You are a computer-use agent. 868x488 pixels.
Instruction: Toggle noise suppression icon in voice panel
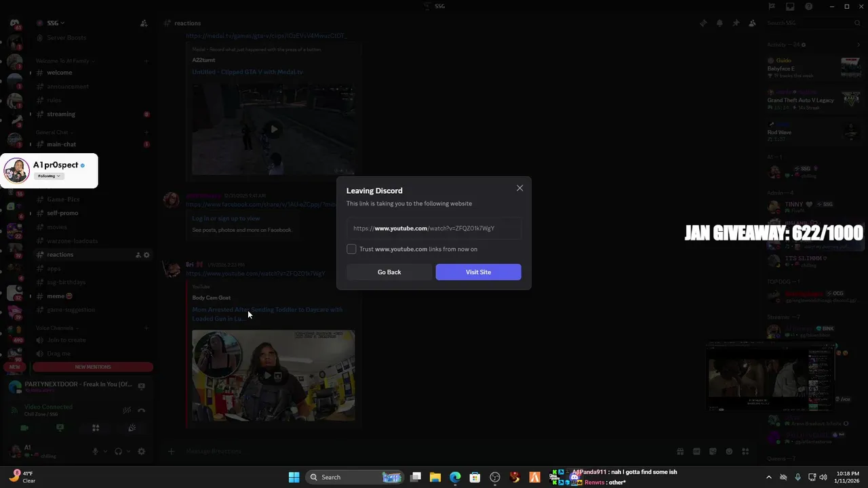pos(127,410)
